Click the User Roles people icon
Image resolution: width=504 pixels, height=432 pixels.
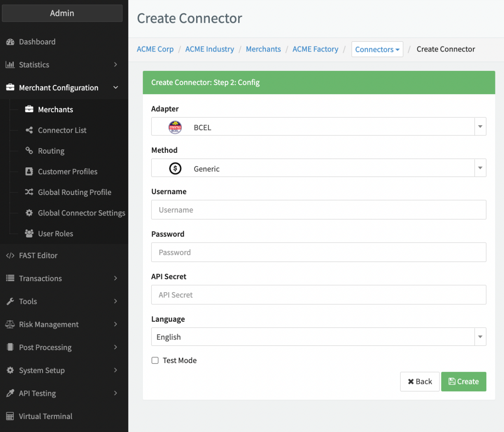tap(29, 233)
